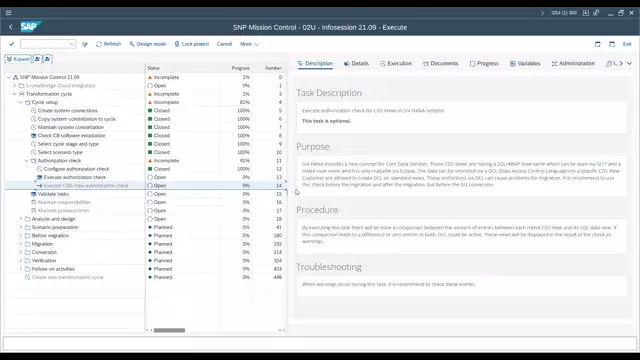Click the Transformation cycle node icon
This screenshot has height=360, width=640.
click(x=22, y=94)
